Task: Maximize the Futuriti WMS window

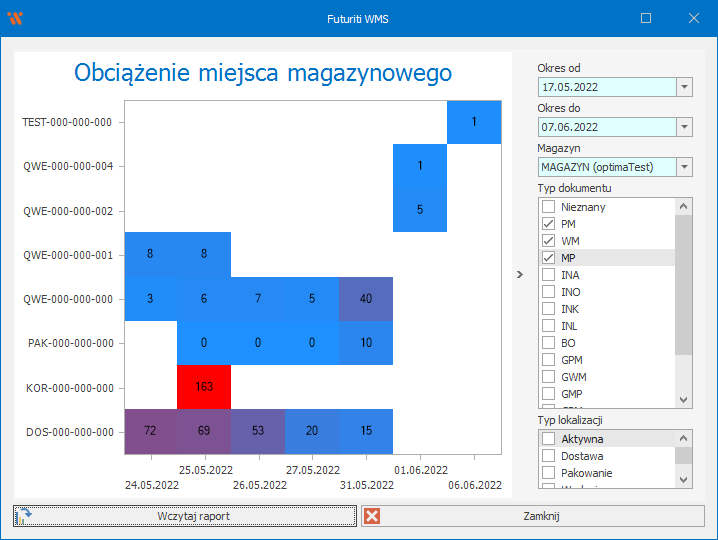Action: pos(646,18)
